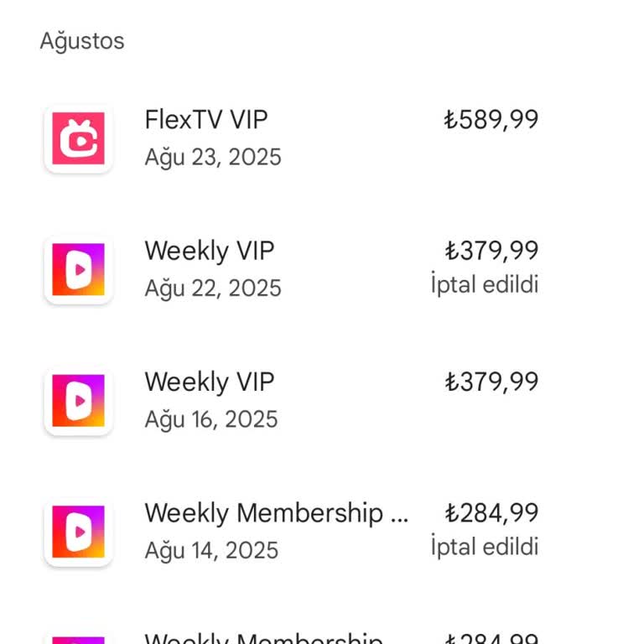Tap İptal edildi status under ₺379,99
This screenshot has width=644, height=644.
pyautogui.click(x=485, y=285)
